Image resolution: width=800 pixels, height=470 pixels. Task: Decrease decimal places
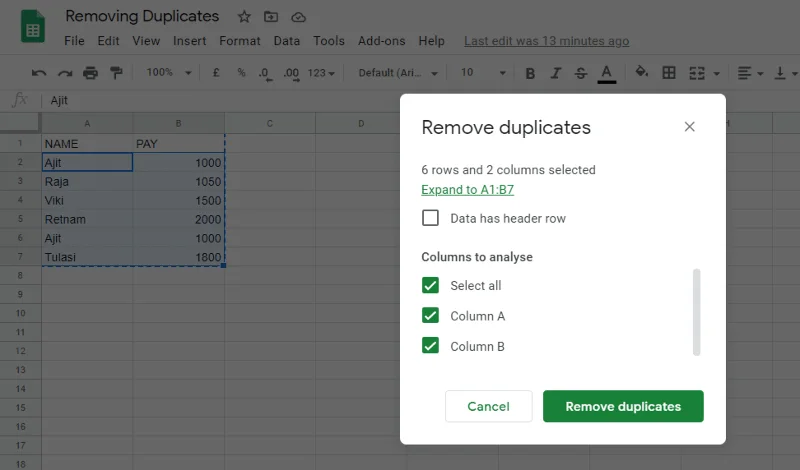[x=265, y=73]
